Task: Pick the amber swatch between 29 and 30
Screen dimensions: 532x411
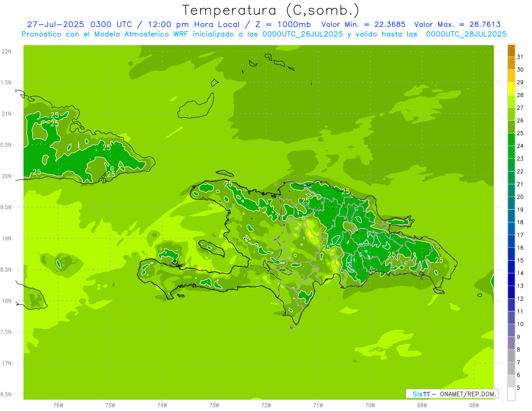Action: click(x=511, y=76)
